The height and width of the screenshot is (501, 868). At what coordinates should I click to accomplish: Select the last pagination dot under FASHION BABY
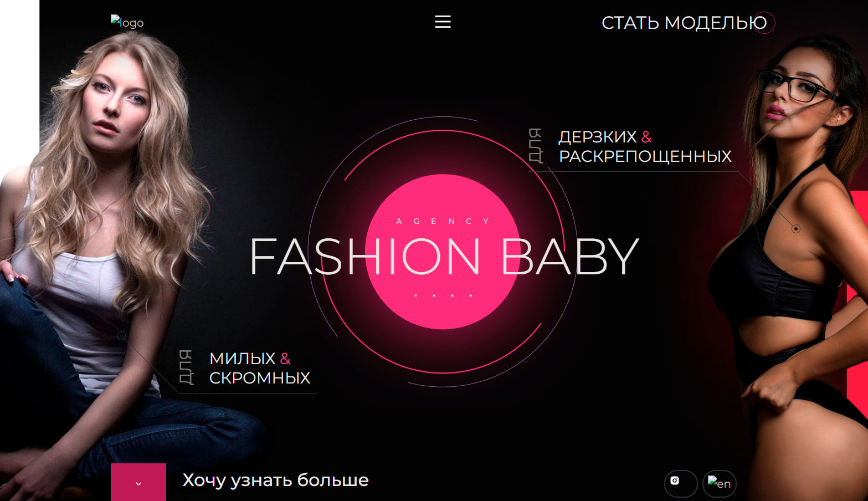pyautogui.click(x=470, y=295)
